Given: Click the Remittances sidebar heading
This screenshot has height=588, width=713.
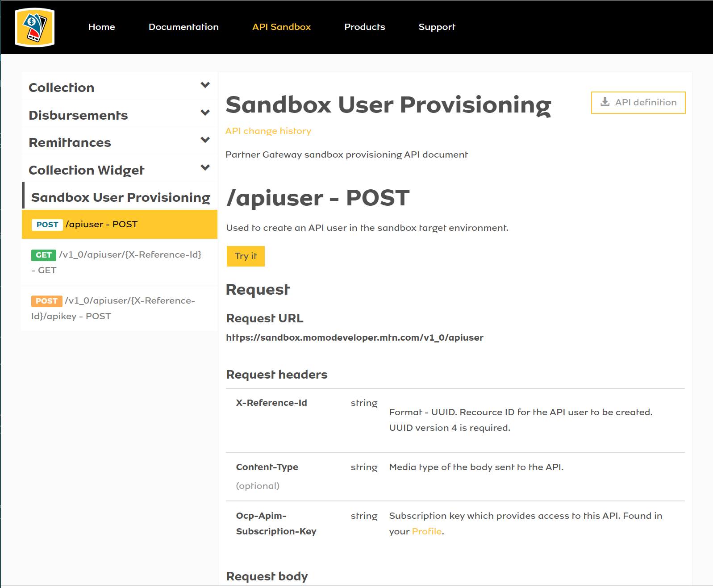Looking at the screenshot, I should [70, 142].
